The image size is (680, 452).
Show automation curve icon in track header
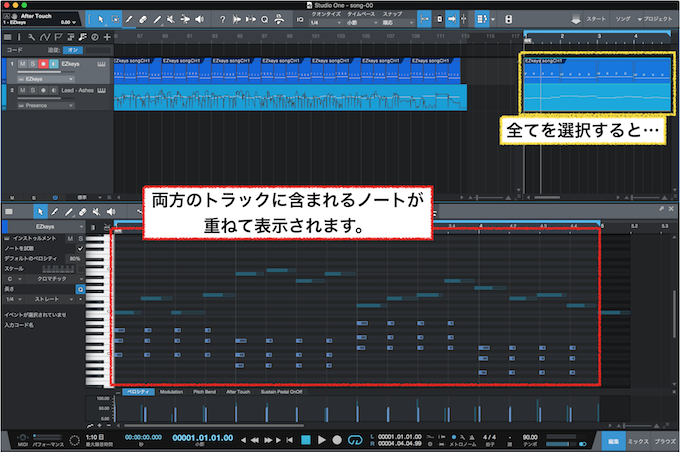click(45, 37)
